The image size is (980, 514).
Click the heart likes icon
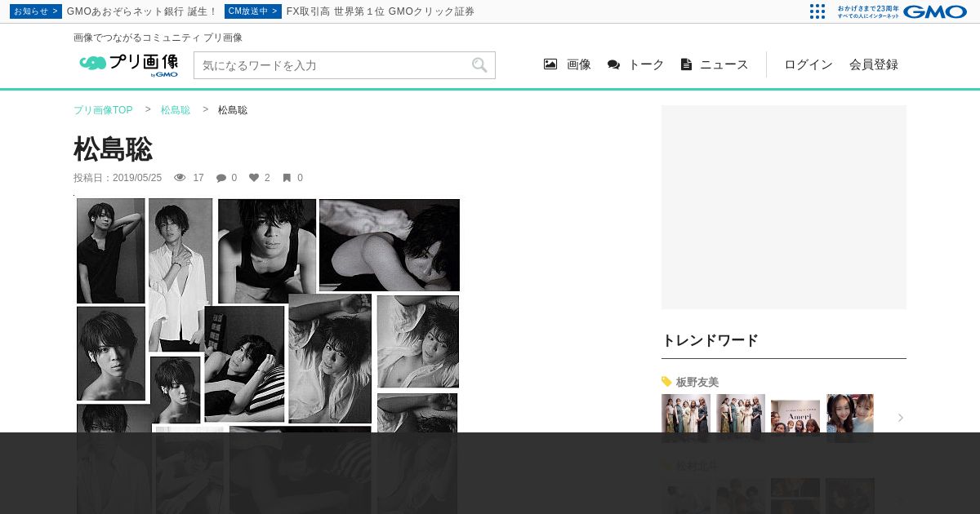point(254,178)
